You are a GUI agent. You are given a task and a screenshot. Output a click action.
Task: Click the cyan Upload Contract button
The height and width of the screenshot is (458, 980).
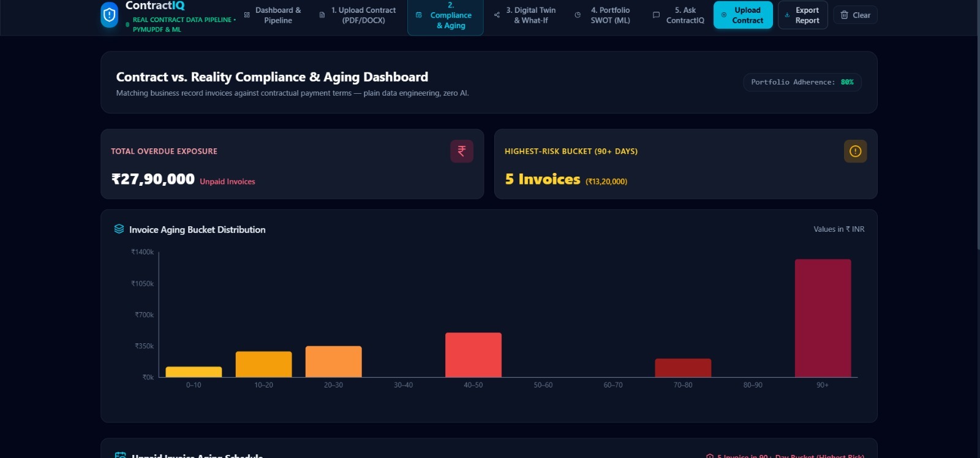(x=743, y=15)
